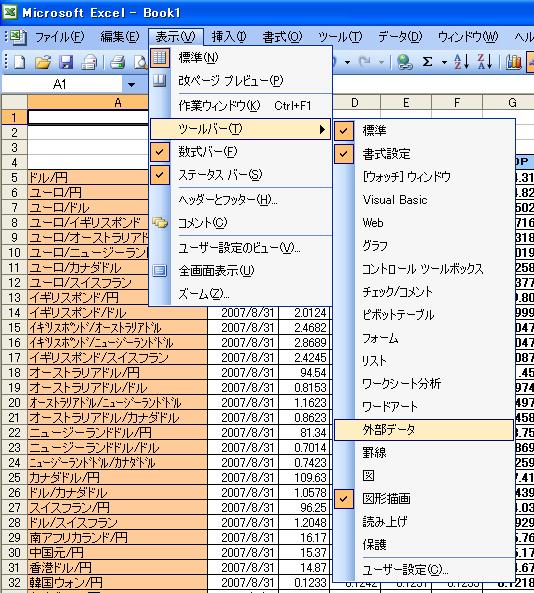The width and height of the screenshot is (534, 593).
Task: Enable ワードアート toolbar
Action: pyautogui.click(x=424, y=407)
